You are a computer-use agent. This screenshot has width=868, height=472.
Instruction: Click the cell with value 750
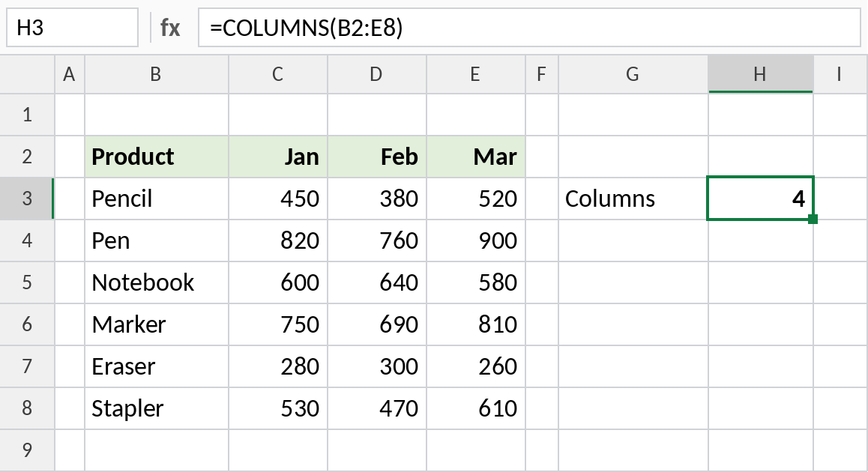coord(278,325)
